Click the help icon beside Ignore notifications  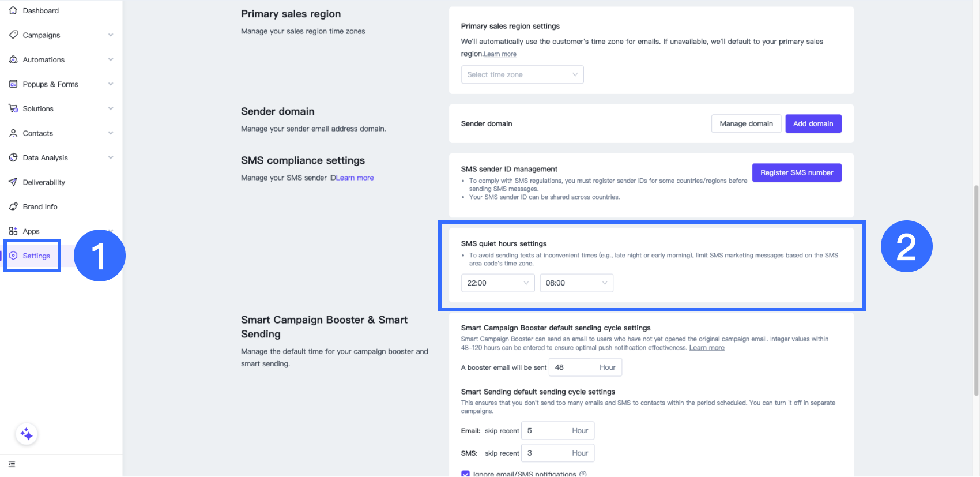583,474
